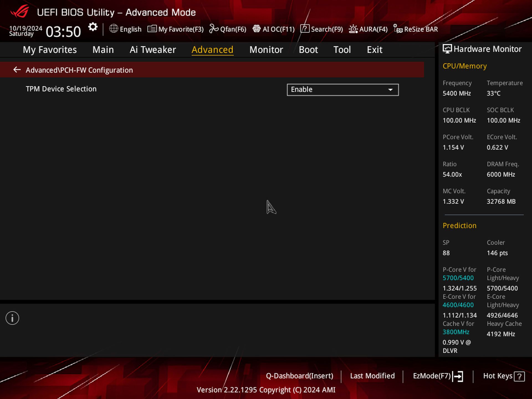Image resolution: width=532 pixels, height=399 pixels.
Task: Open My Favorite(F3) list
Action: 175,29
